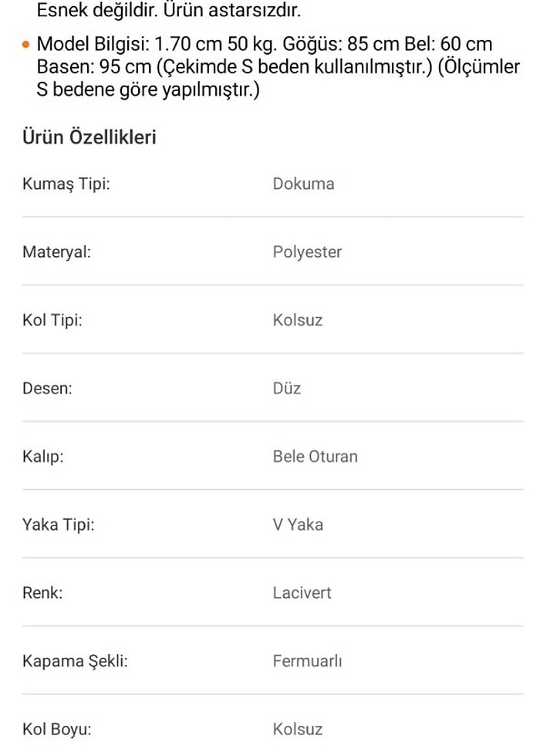Click the Dokuma fabric value
The image size is (540, 756).
303,184
